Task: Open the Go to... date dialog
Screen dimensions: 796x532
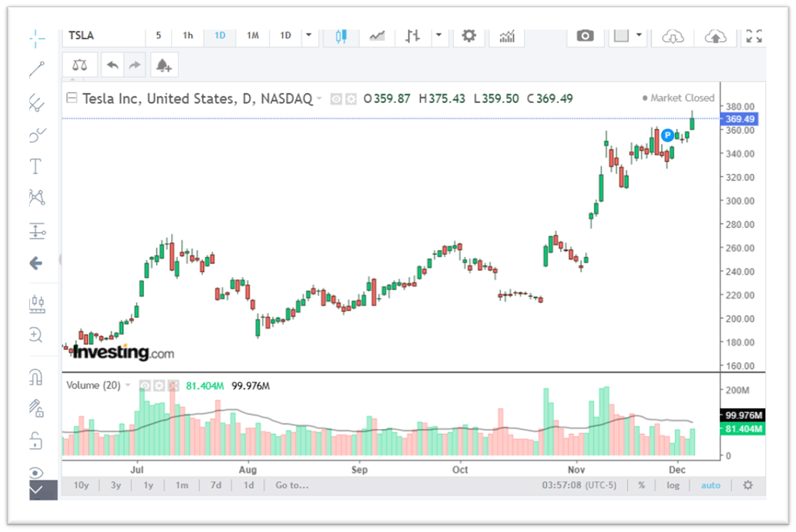Action: click(292, 485)
